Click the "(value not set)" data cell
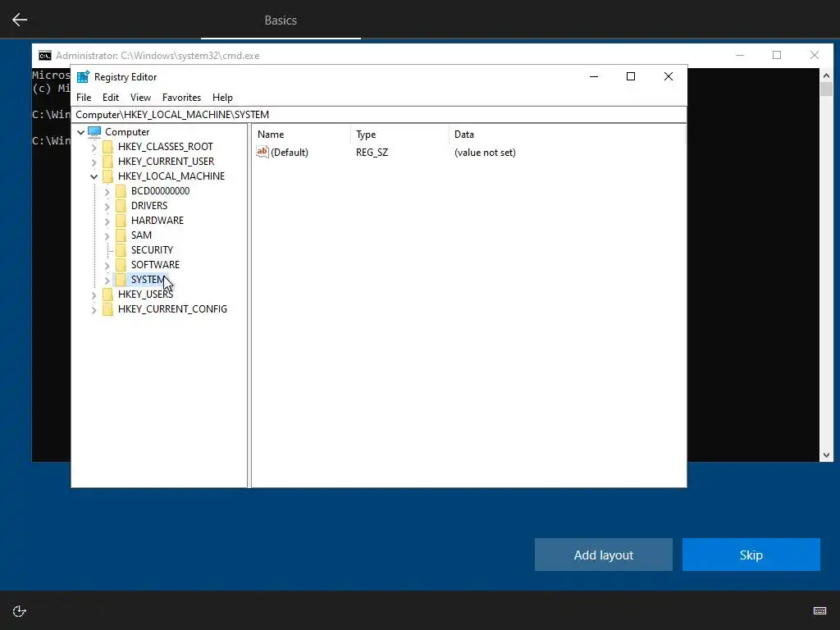This screenshot has width=840, height=630. (485, 153)
